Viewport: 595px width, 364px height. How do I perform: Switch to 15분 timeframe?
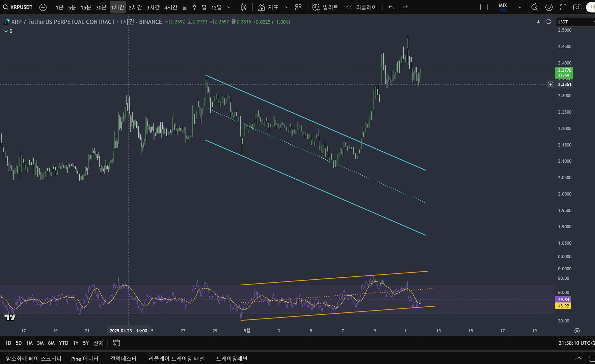(x=86, y=7)
